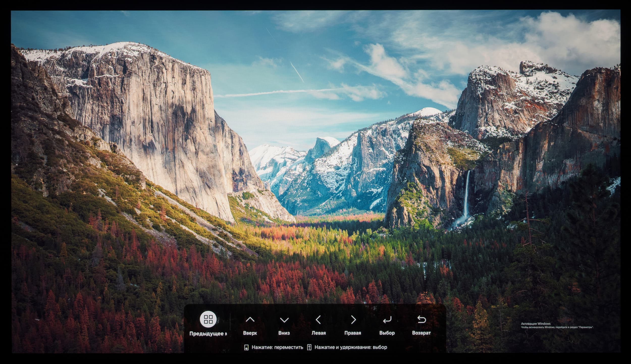The height and width of the screenshot is (364, 631).
Task: Click the Правая text label
Action: [x=353, y=333]
